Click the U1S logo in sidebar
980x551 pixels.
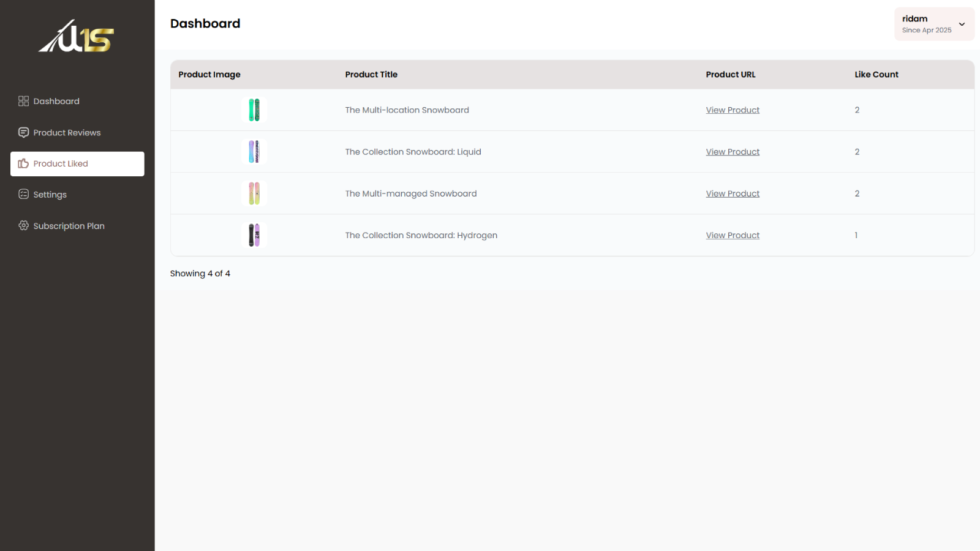coord(77,37)
